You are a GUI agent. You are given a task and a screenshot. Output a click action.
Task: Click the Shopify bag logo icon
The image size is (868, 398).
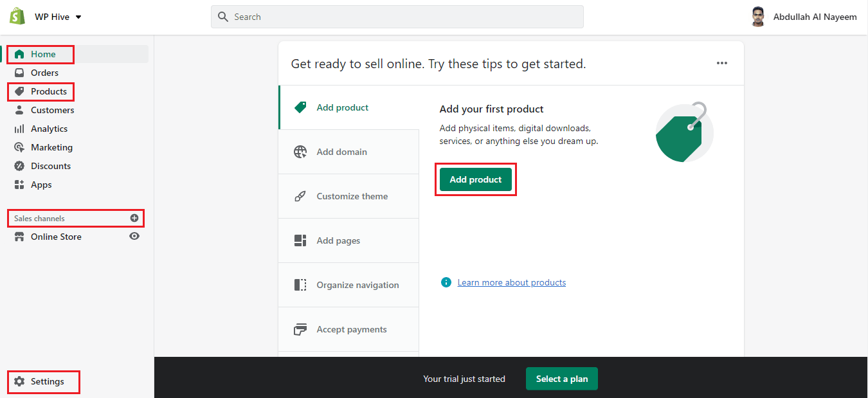click(17, 17)
